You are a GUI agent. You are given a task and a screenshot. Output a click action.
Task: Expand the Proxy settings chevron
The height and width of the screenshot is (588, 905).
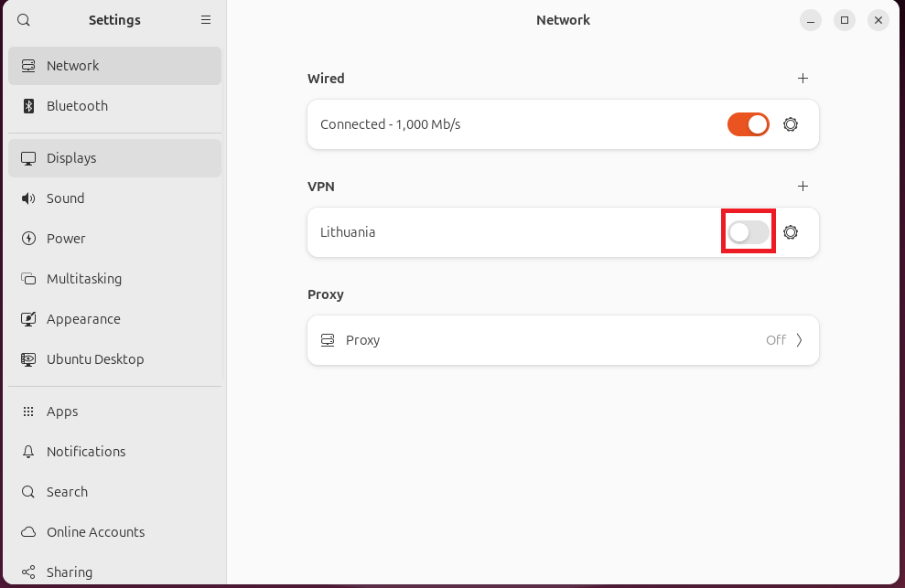799,340
